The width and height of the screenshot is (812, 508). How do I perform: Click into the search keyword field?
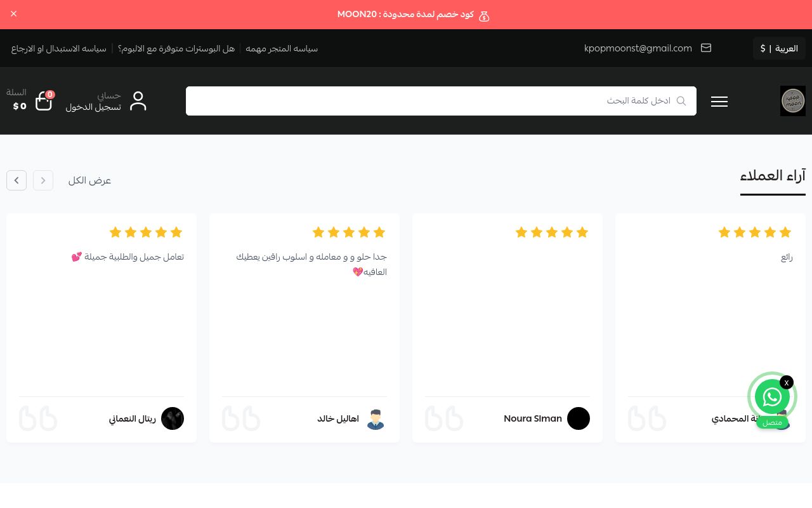click(431, 101)
